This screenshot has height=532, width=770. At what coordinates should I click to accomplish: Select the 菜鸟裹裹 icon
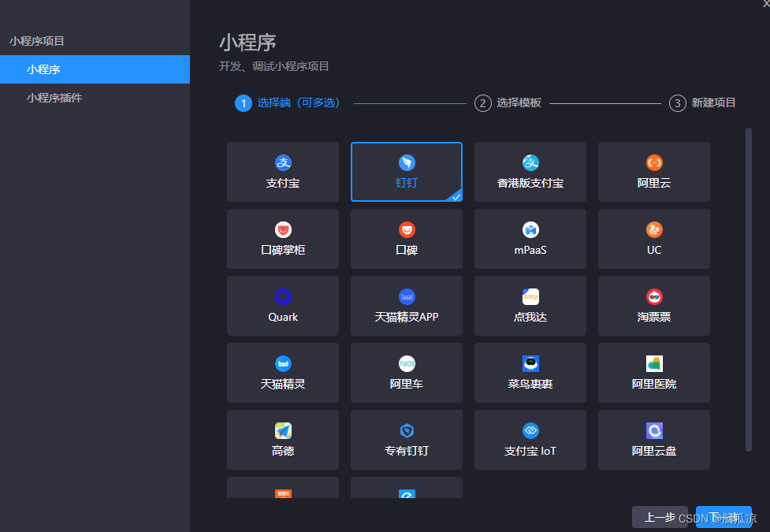(530, 363)
